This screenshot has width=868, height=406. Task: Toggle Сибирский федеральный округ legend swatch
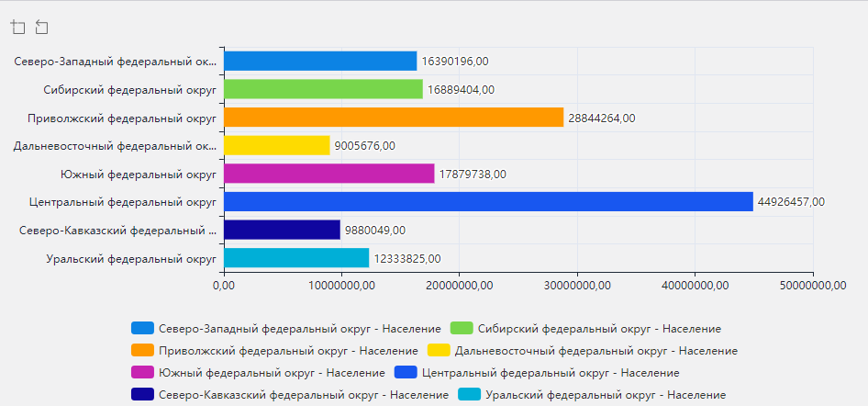pos(463,328)
